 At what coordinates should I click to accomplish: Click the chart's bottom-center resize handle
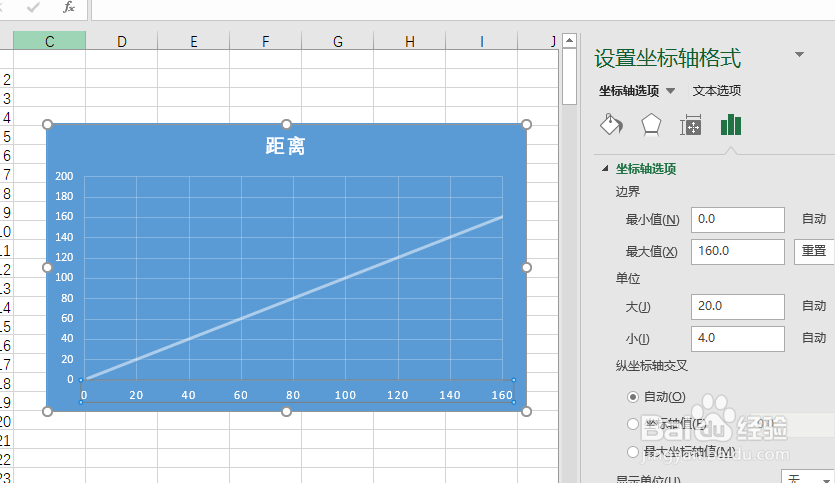point(286,411)
